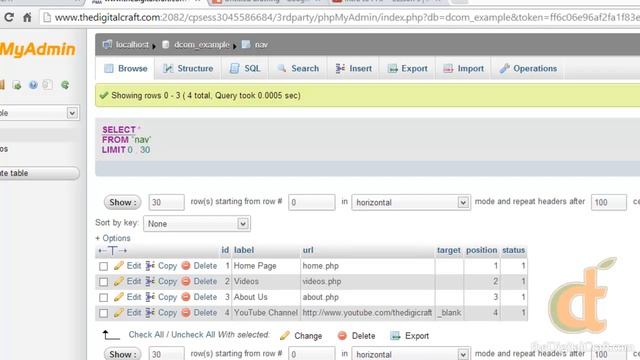
Task: Switch to the Browse tab
Action: [x=125, y=69]
